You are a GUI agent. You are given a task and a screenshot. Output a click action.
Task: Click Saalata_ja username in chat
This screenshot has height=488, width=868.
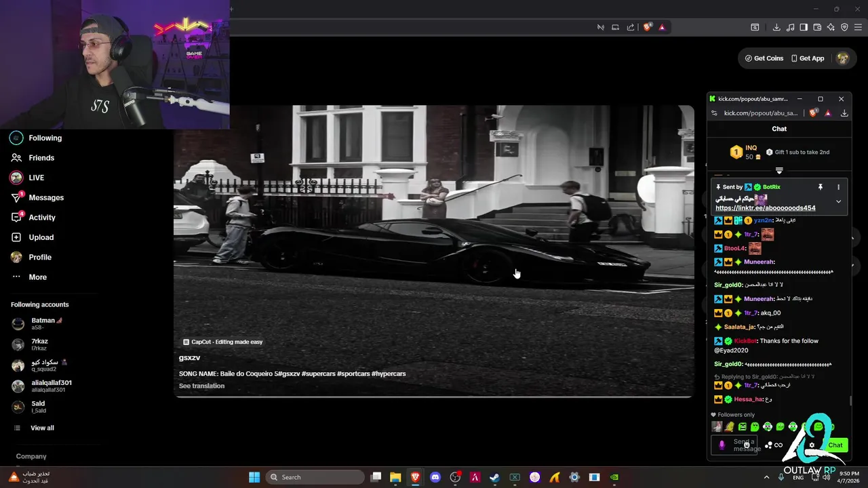pos(739,327)
